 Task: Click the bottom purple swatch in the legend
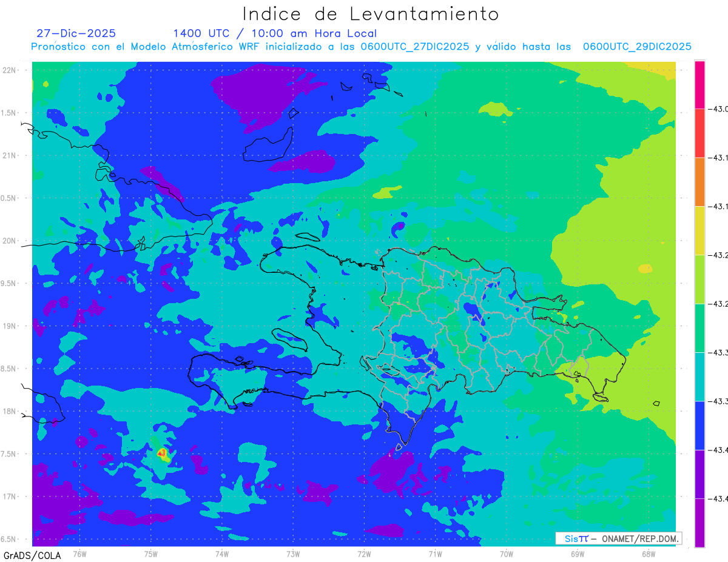699,523
